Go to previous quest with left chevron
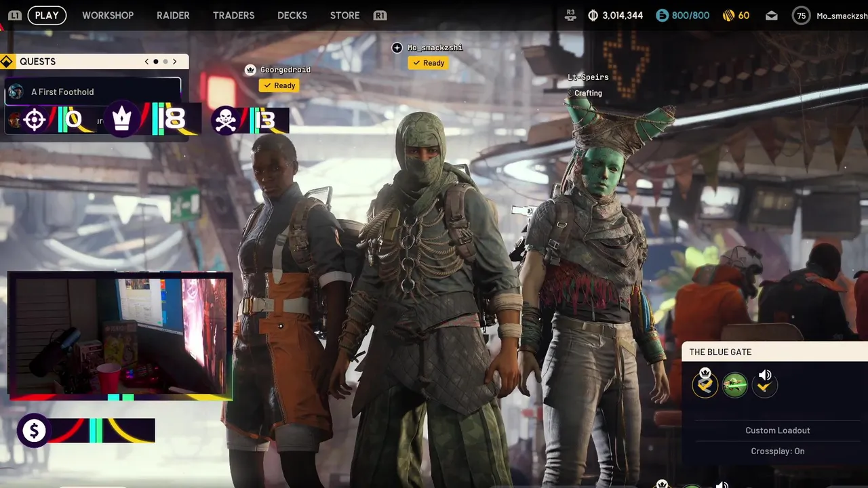The width and height of the screenshot is (868, 488). pyautogui.click(x=146, y=62)
